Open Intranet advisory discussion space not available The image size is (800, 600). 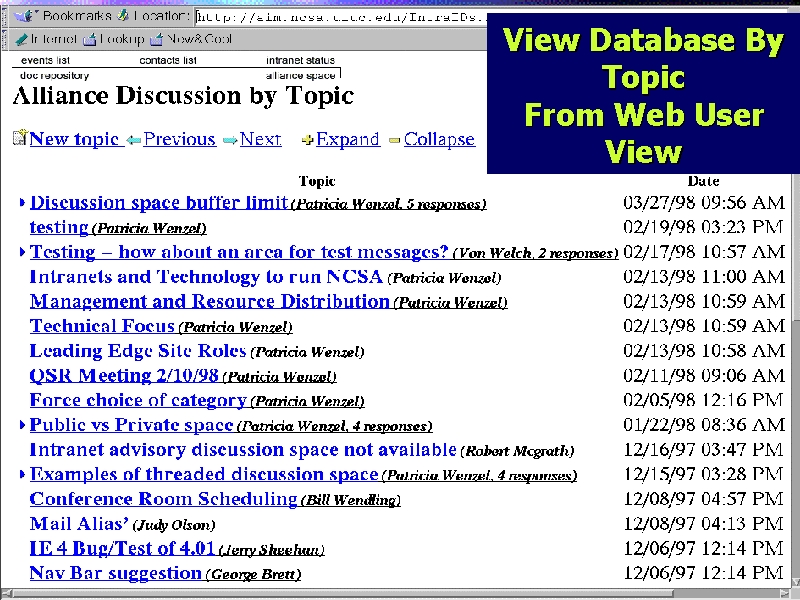(x=243, y=449)
